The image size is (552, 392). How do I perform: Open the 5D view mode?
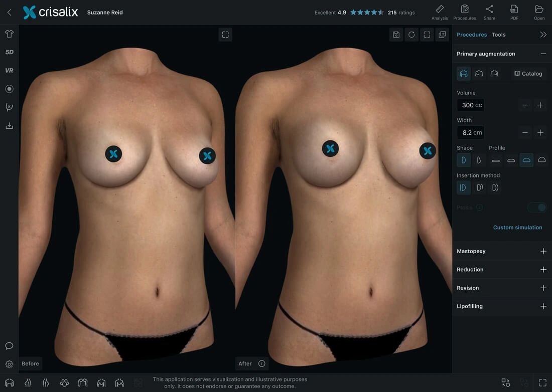9,52
